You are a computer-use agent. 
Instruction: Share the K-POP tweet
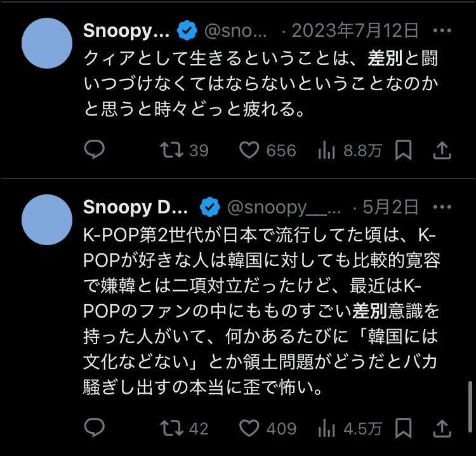point(443,428)
